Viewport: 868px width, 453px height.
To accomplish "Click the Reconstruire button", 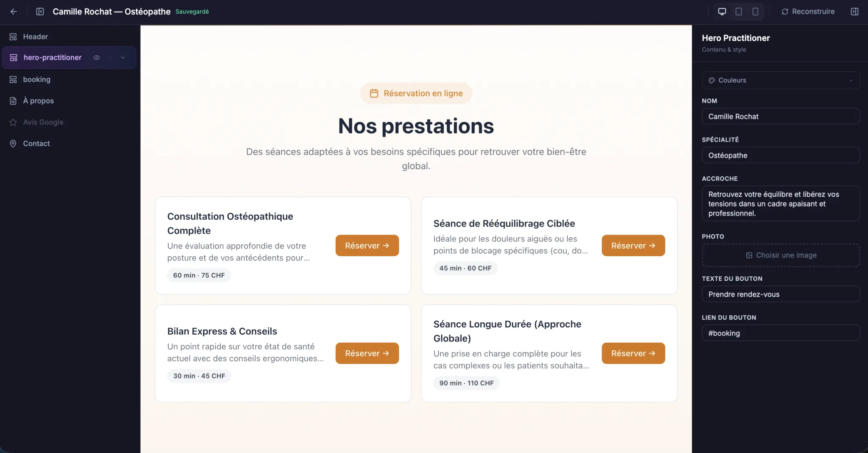I will click(808, 11).
